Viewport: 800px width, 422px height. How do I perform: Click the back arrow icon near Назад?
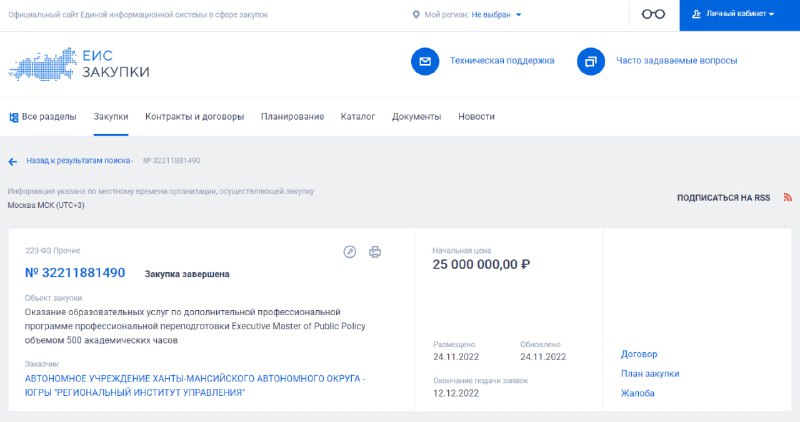coord(13,162)
